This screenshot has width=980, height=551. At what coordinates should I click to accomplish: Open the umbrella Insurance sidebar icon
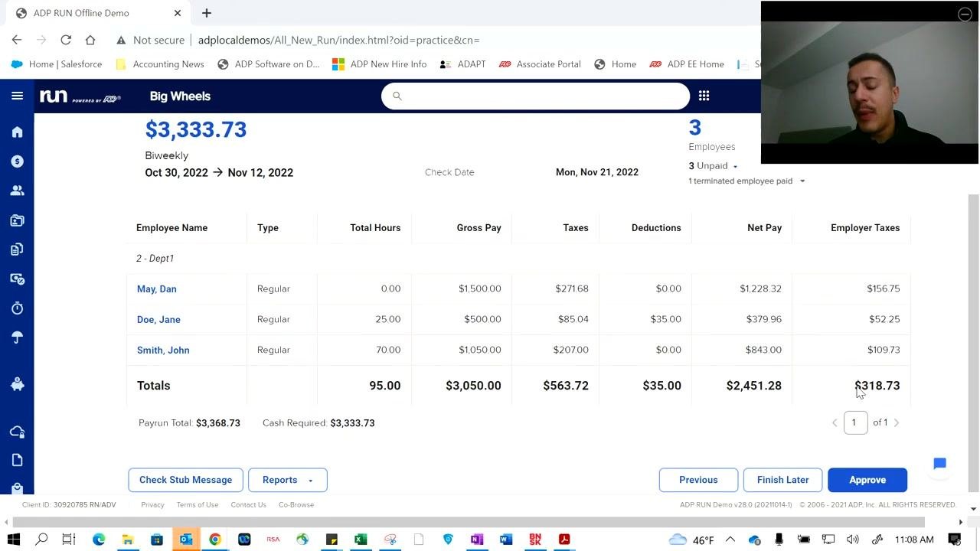(17, 337)
